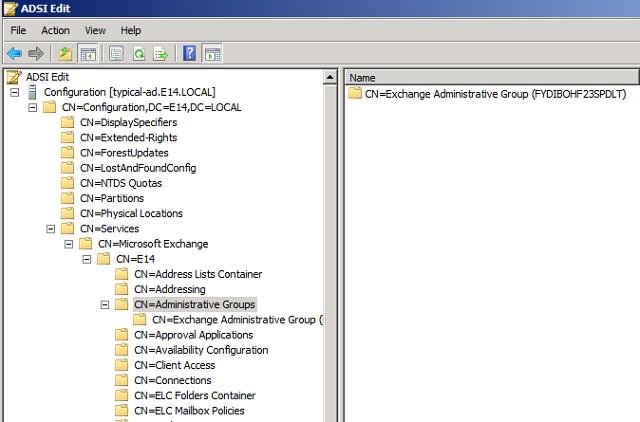This screenshot has height=422, width=640.
Task: Select CN=Services tree item
Action: pos(109,229)
